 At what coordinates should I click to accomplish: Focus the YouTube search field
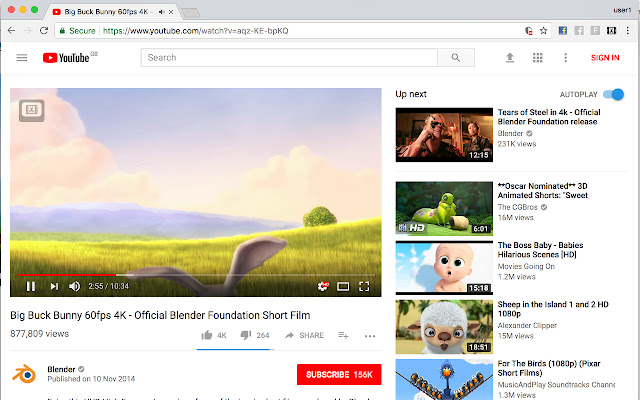289,58
